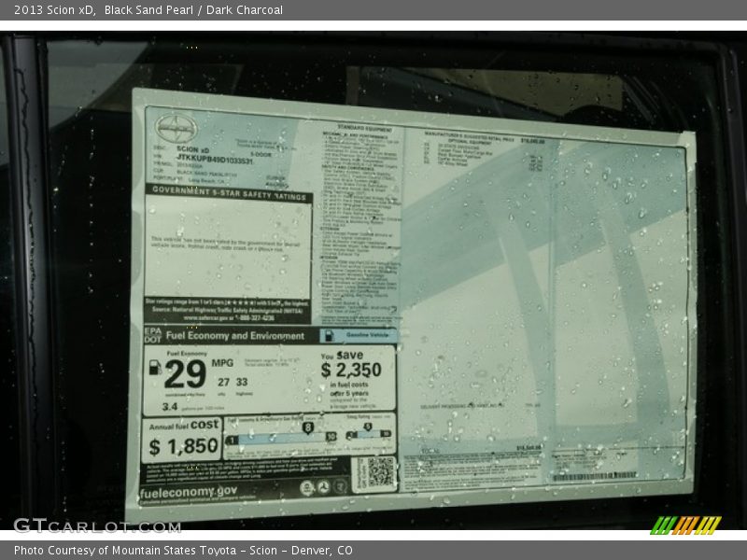Image resolution: width=747 pixels, height=560 pixels.
Task: Click the "5-DOOR" body style text
Action: tap(261, 155)
